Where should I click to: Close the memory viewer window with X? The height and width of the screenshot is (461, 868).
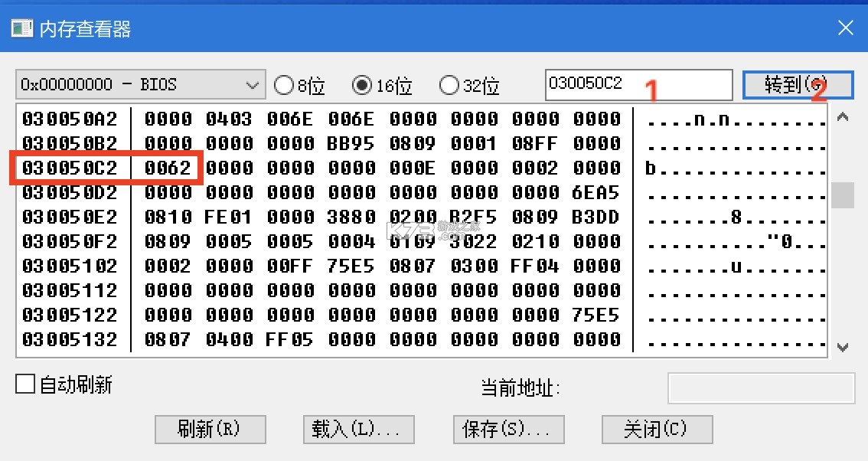[845, 28]
